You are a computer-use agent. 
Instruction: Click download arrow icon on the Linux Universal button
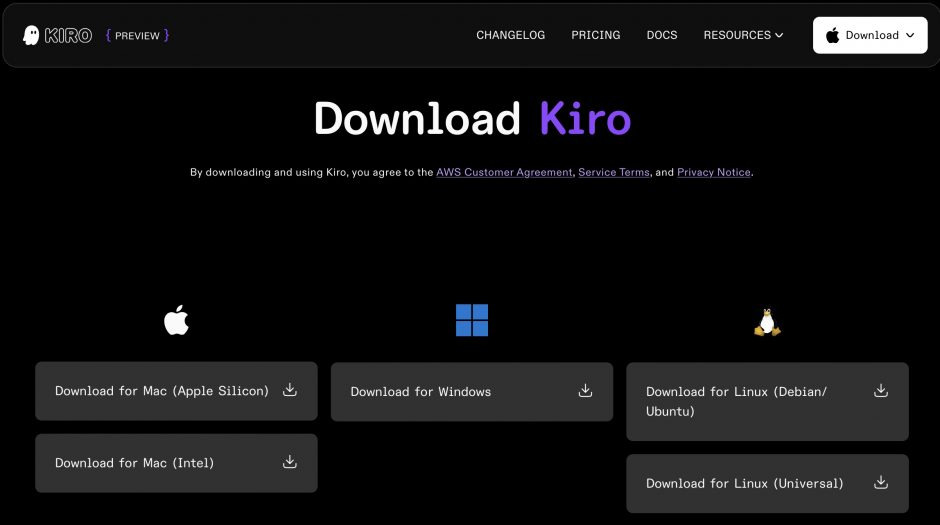(881, 482)
